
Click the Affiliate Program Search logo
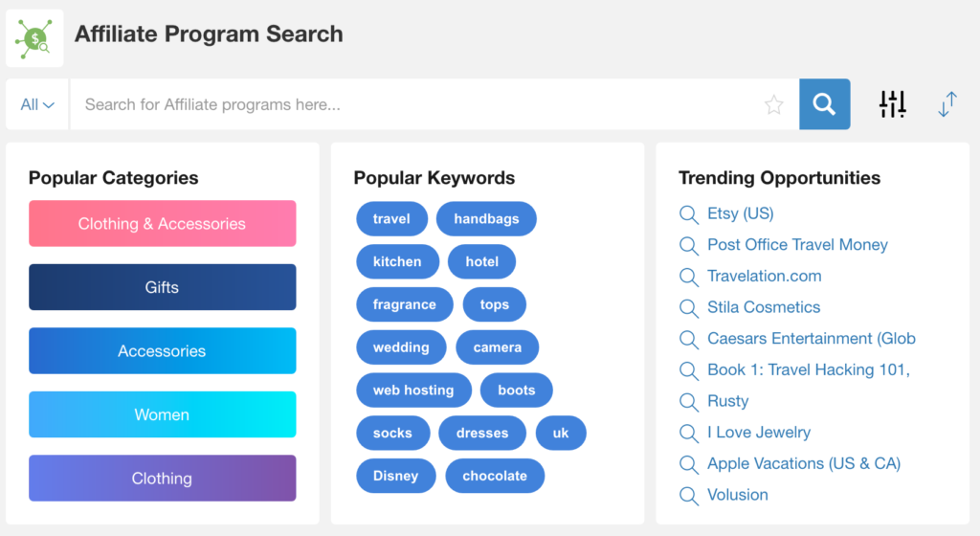coord(35,38)
